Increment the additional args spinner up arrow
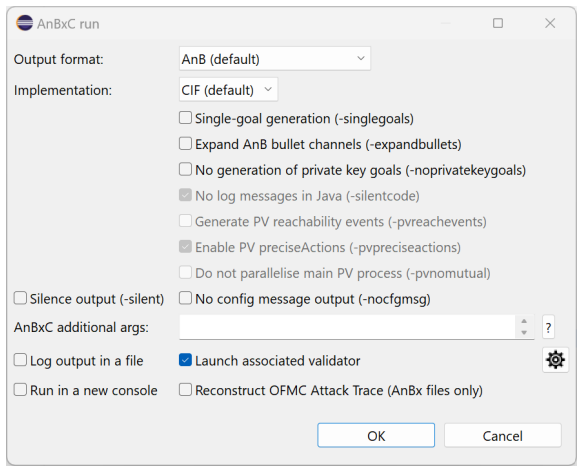The height and width of the screenshot is (472, 583). pos(524,321)
